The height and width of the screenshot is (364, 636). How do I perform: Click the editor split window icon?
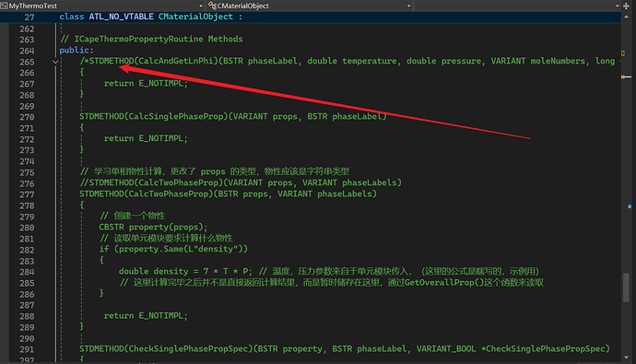point(626,6)
